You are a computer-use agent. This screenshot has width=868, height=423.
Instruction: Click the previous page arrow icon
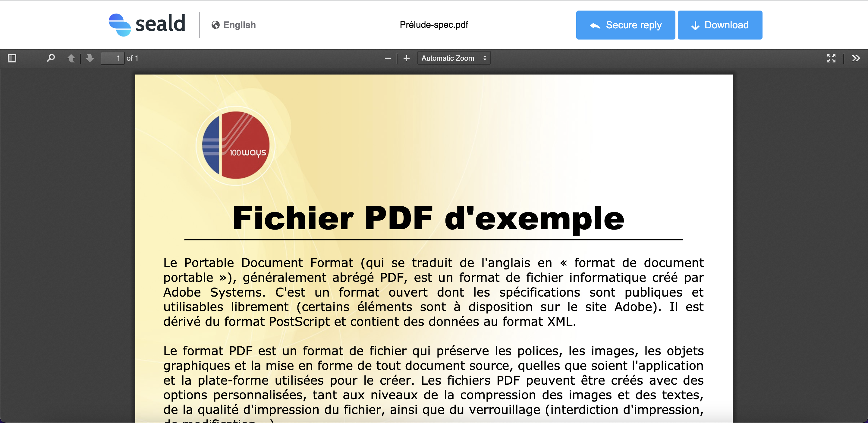pos(70,58)
